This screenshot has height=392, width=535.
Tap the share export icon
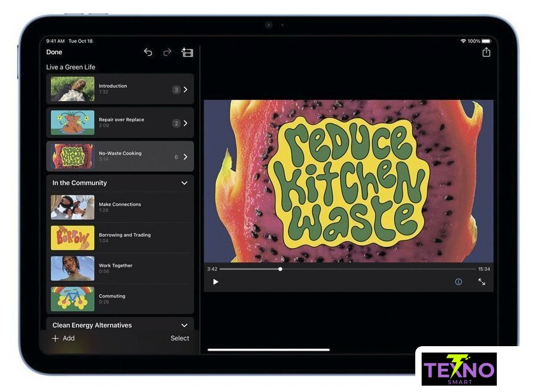[486, 52]
